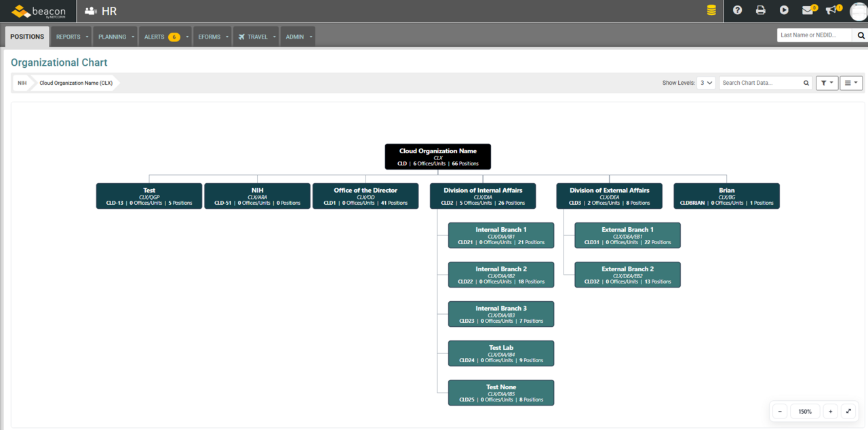Open the chart options hamburger icon

(x=850, y=82)
